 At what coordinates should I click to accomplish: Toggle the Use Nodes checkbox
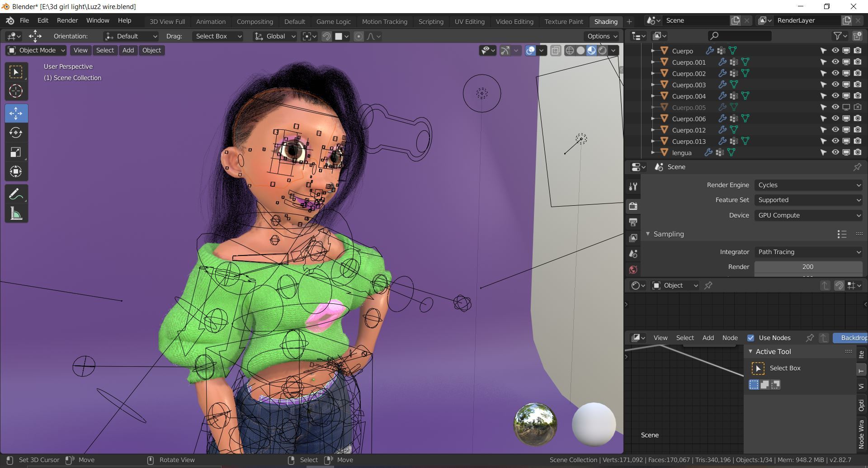(750, 338)
